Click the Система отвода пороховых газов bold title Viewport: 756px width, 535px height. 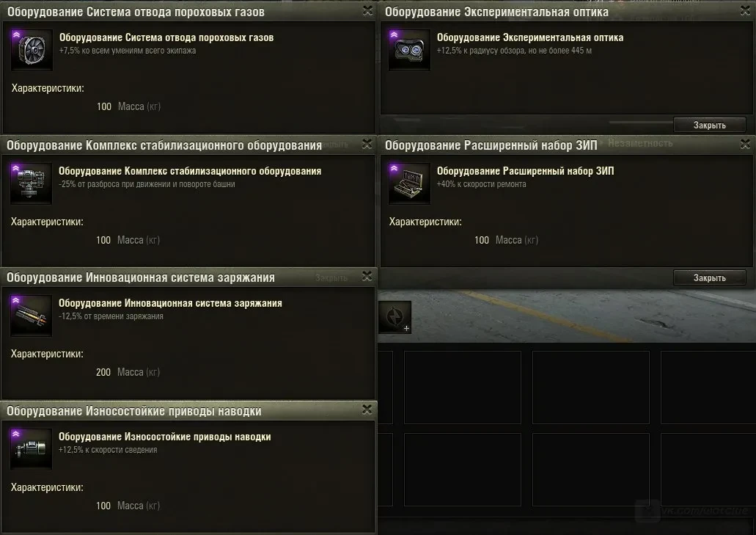click(x=166, y=37)
